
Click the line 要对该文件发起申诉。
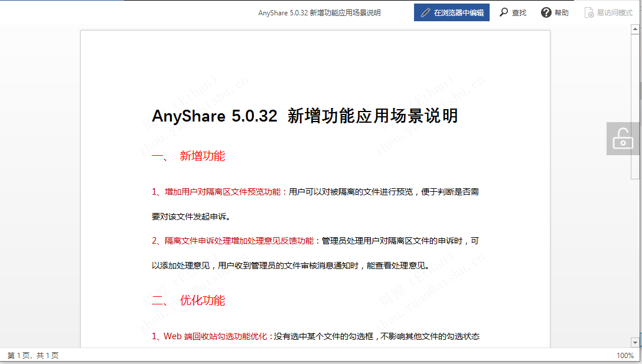191,217
